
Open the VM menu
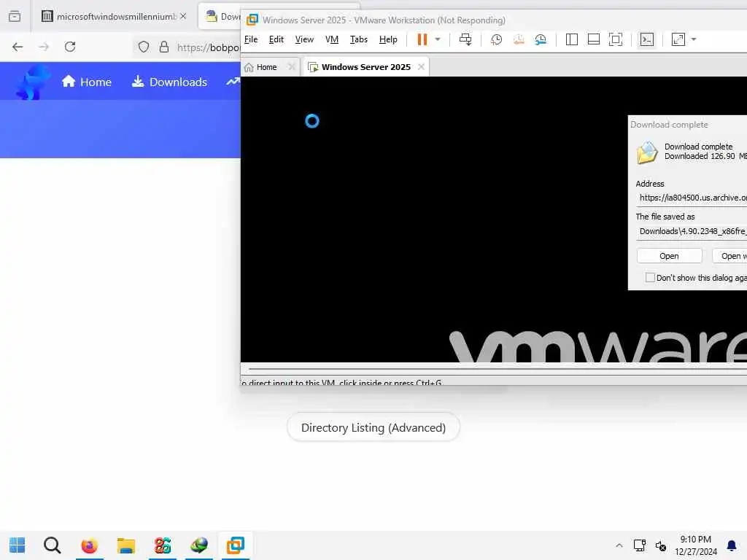[x=332, y=39]
